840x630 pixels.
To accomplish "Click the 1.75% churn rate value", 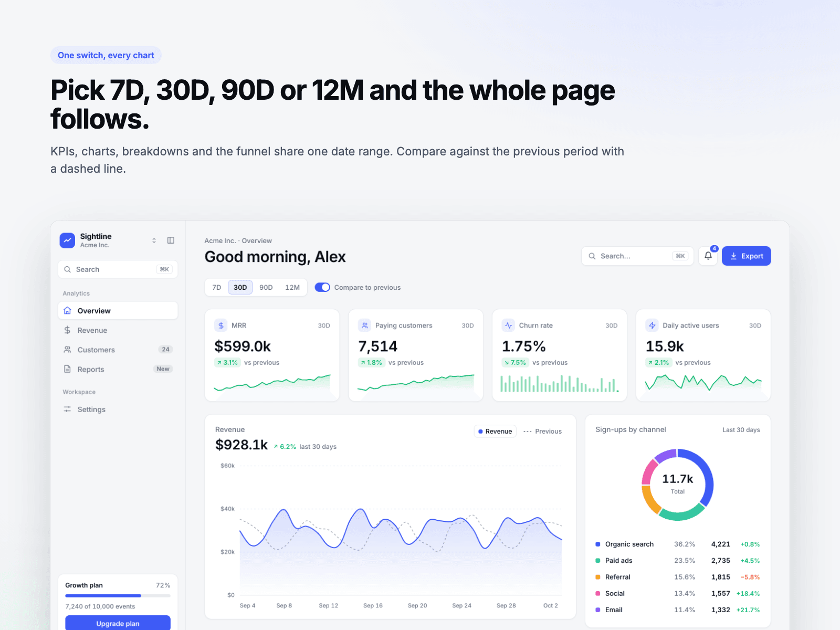I will coord(524,346).
